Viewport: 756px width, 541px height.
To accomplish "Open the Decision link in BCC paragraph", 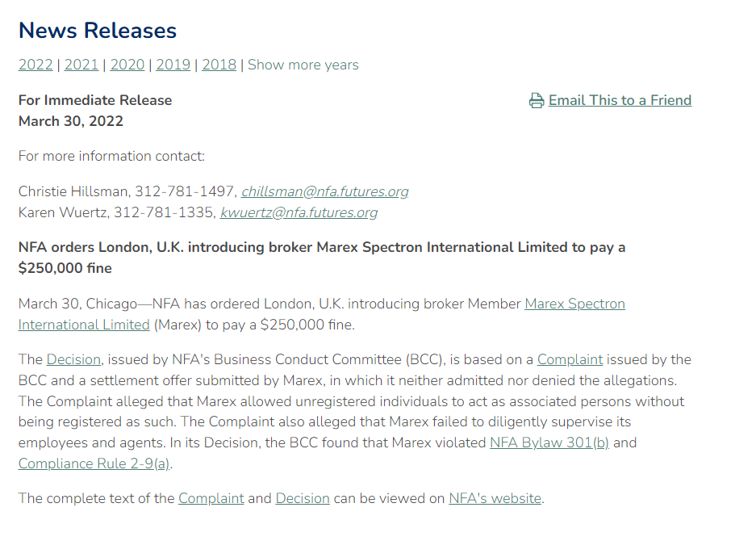I will pos(73,360).
